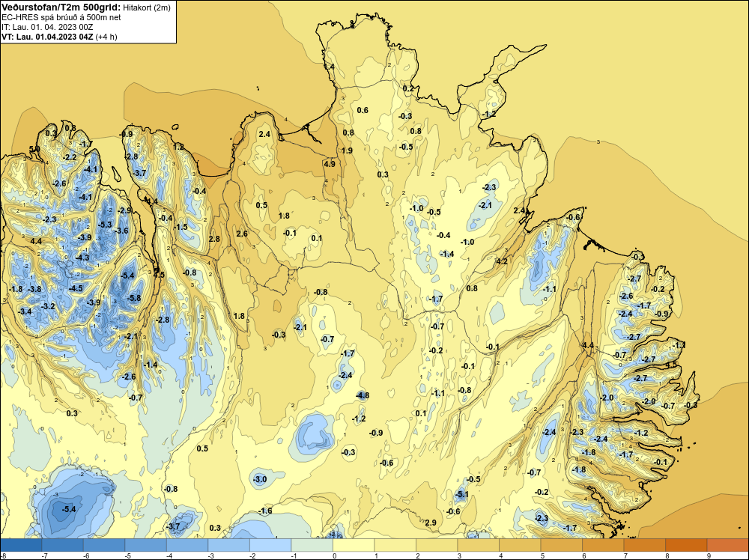
Task: Pick the legend swatch between -2 and -1
Action: point(270,545)
